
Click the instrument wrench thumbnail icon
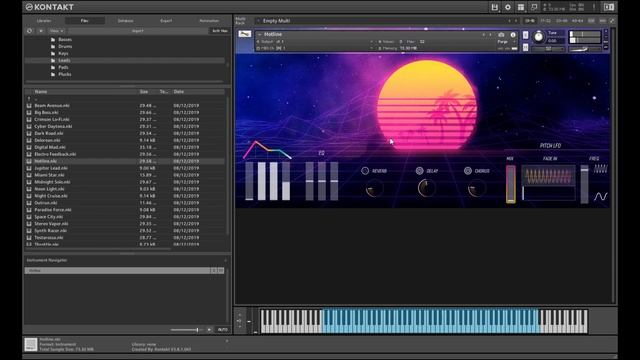coord(244,34)
